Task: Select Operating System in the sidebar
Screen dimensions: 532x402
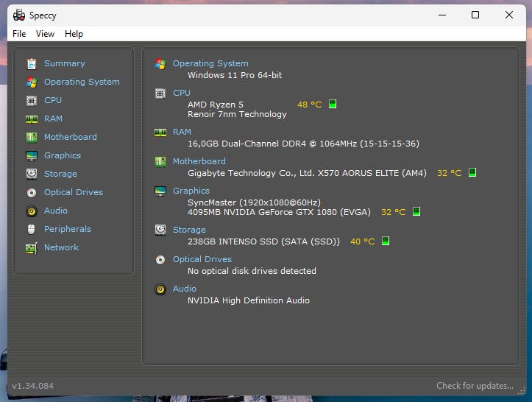Action: tap(82, 82)
